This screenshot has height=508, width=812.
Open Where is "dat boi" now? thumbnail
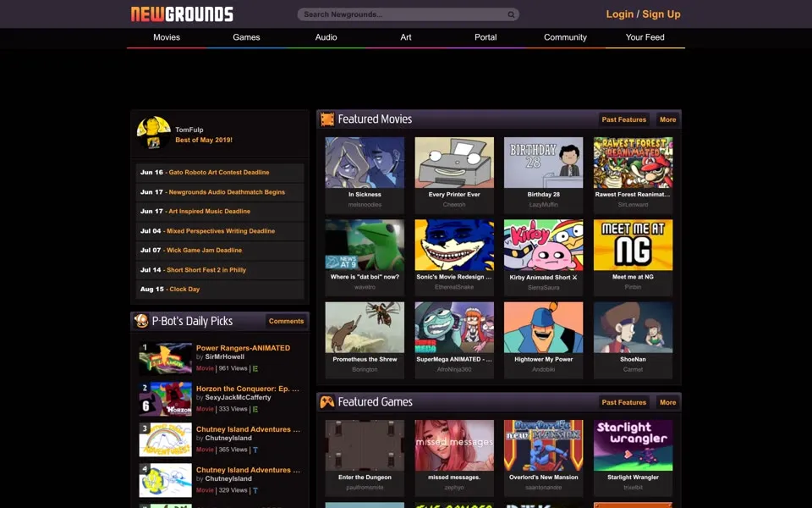[x=365, y=245]
